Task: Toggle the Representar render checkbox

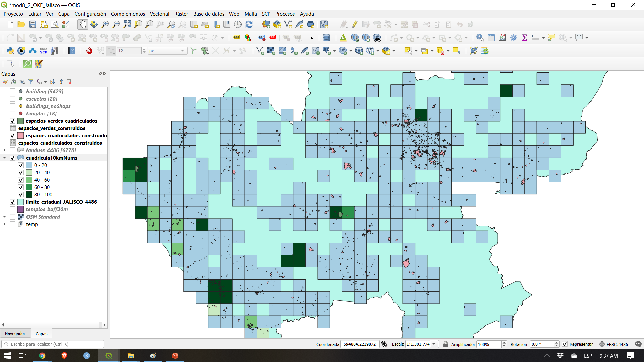Action: [x=565, y=344]
